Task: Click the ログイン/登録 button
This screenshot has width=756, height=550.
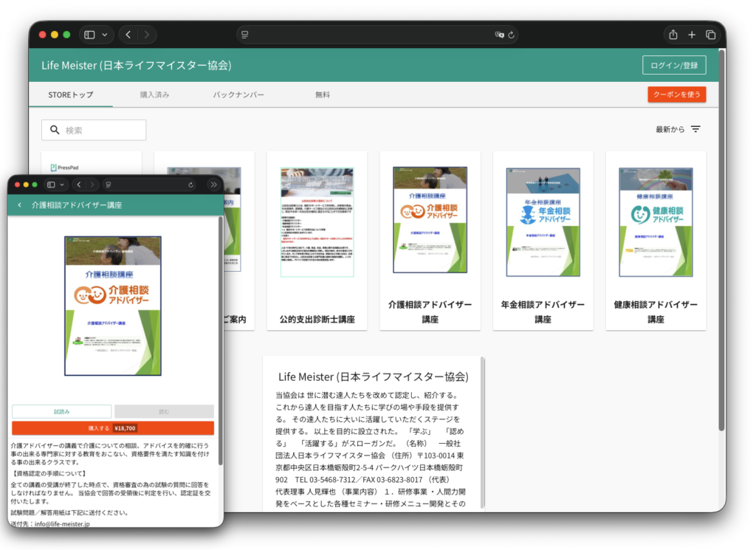Action: pyautogui.click(x=674, y=64)
